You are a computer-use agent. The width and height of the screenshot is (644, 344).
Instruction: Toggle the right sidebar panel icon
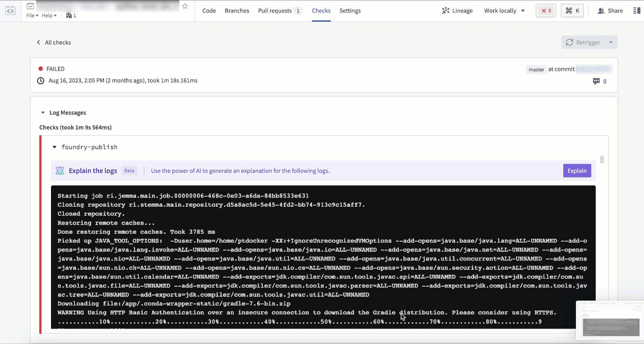(x=637, y=11)
